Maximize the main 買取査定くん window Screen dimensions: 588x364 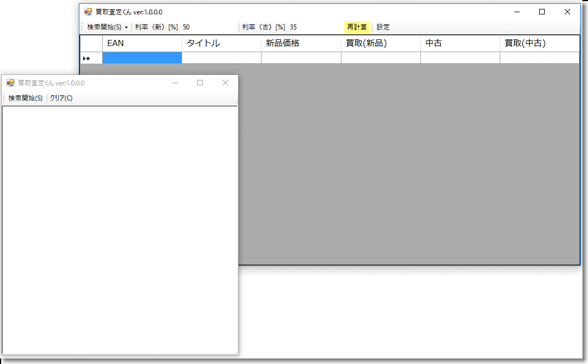click(542, 12)
